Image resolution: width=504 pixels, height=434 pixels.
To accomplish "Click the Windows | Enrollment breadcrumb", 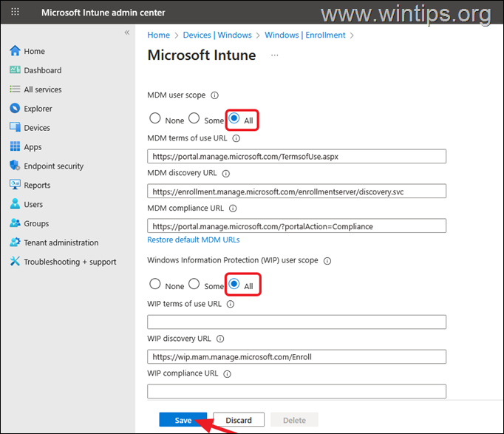I will pos(304,35).
